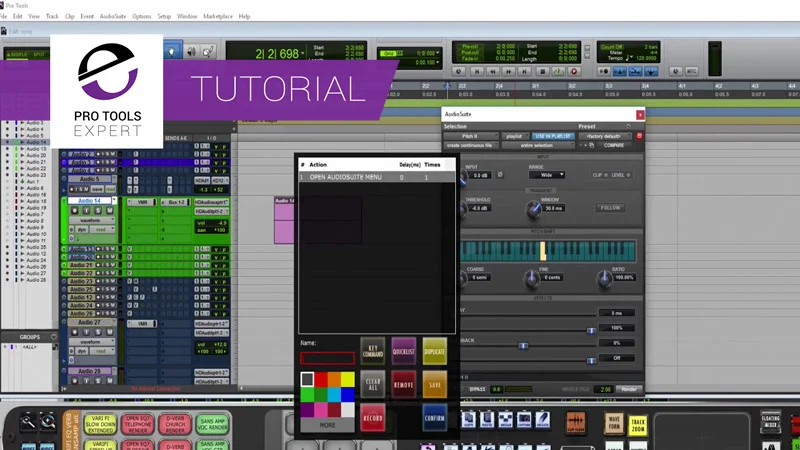This screenshot has height=450, width=800.
Task: Open the waveform view selector on Audio 14
Action: pyautogui.click(x=91, y=220)
